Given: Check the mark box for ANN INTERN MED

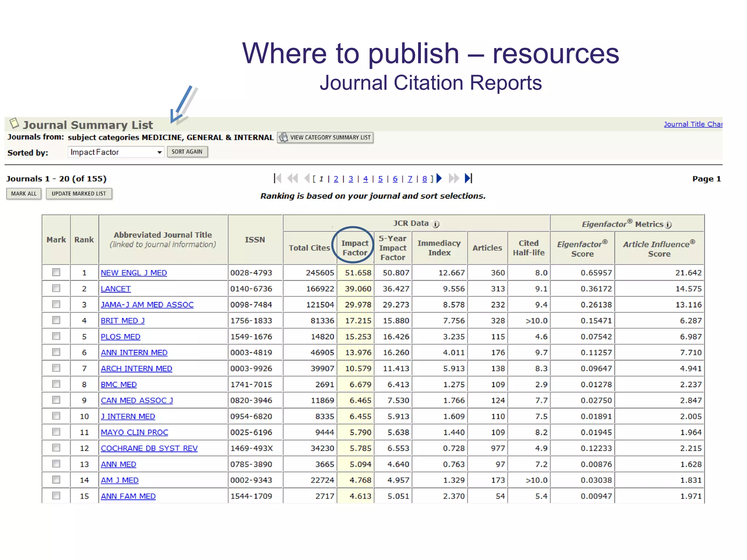Looking at the screenshot, I should point(56,352).
